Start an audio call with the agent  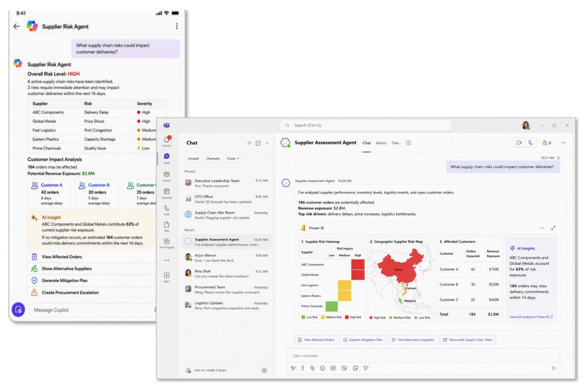(x=530, y=143)
